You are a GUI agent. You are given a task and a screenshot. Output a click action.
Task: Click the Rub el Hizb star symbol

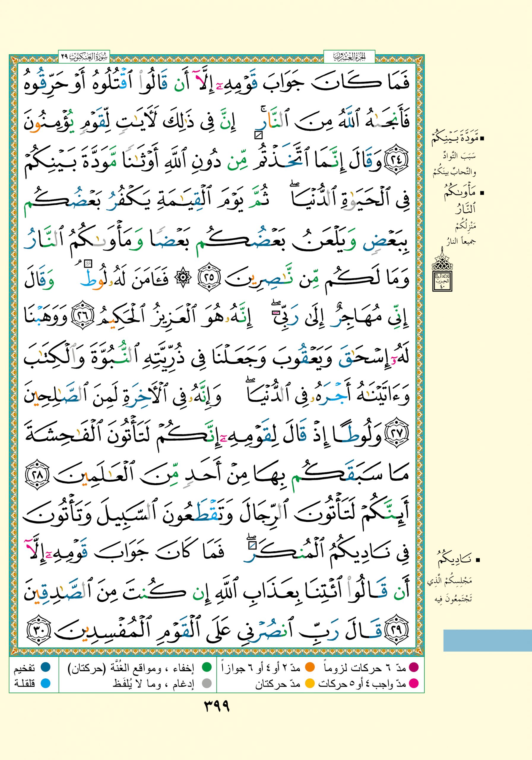pyautogui.click(x=183, y=279)
